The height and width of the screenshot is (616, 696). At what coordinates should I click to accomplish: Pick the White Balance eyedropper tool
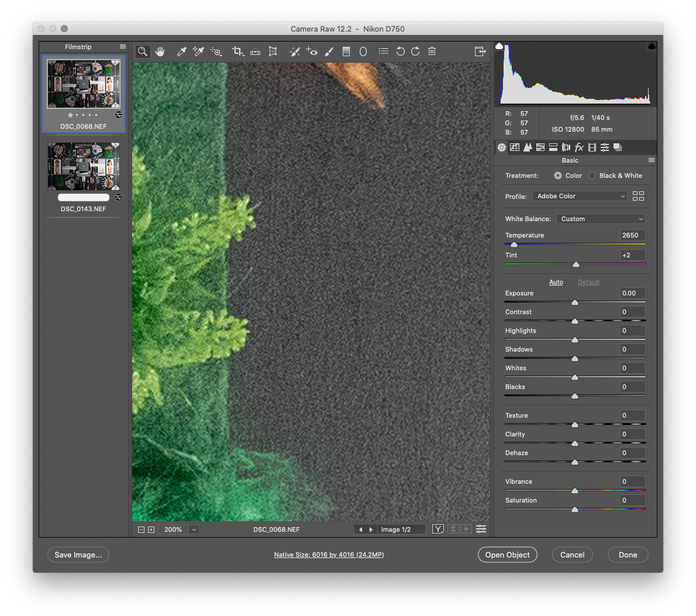181,51
